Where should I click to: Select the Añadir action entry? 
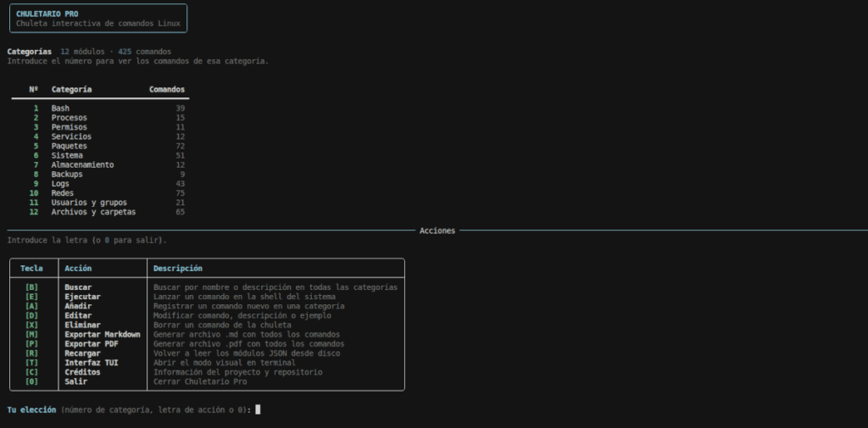tap(78, 306)
